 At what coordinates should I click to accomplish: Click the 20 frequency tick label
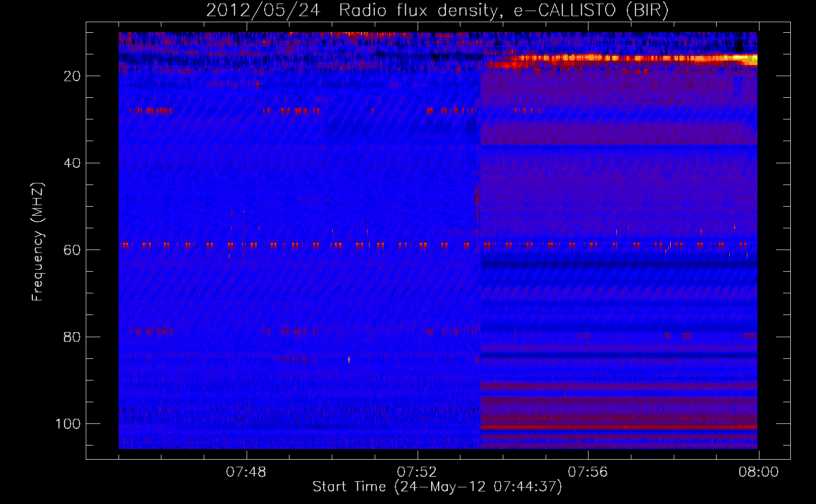click(x=72, y=76)
